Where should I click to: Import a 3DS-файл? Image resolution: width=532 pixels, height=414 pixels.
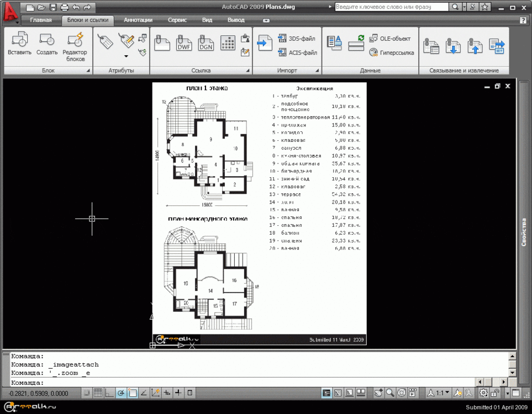point(297,39)
